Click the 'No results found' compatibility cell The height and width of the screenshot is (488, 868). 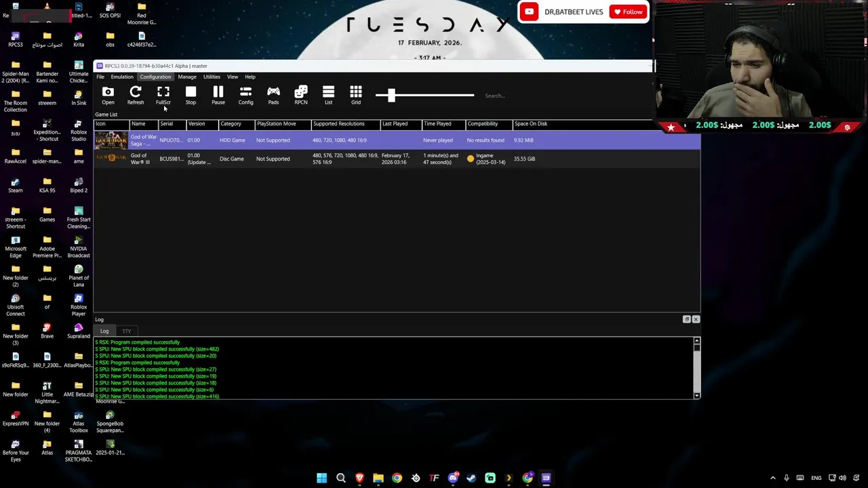[x=486, y=140]
